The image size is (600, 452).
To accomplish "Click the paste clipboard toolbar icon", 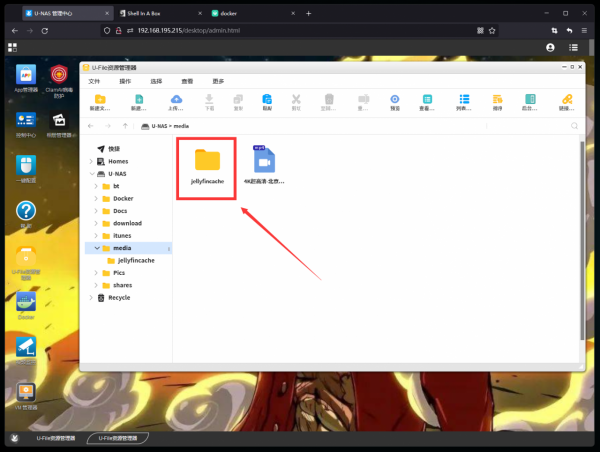I will pyautogui.click(x=267, y=100).
